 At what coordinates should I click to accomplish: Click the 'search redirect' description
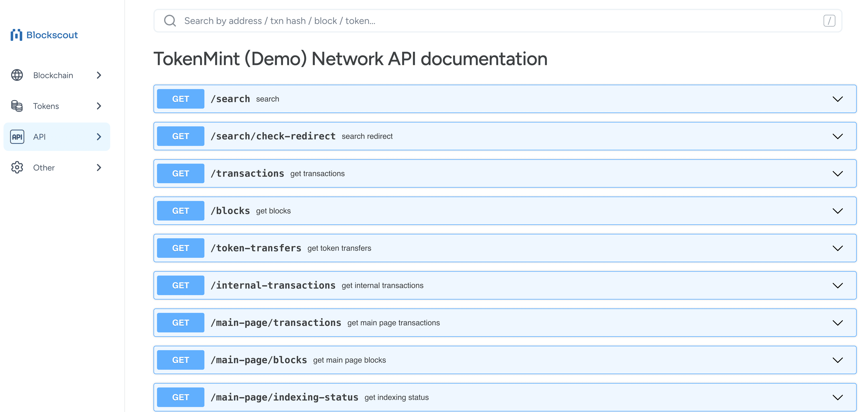point(367,136)
